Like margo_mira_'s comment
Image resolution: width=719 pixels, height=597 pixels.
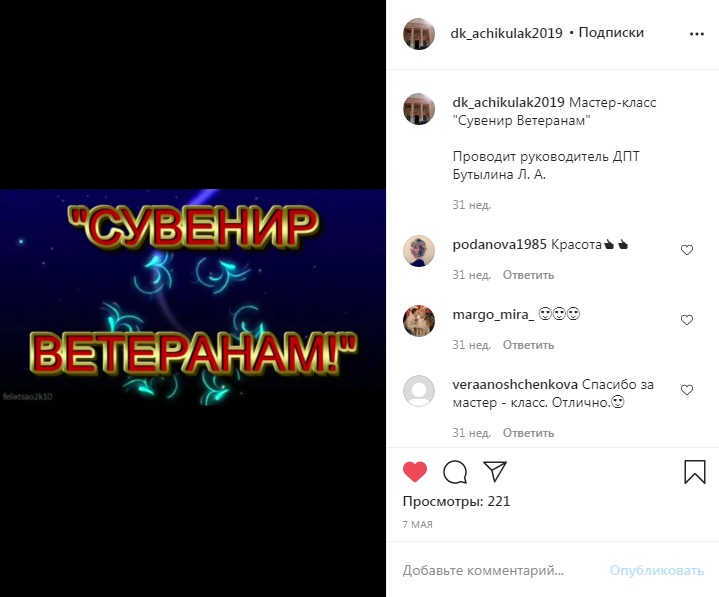pyautogui.click(x=686, y=320)
